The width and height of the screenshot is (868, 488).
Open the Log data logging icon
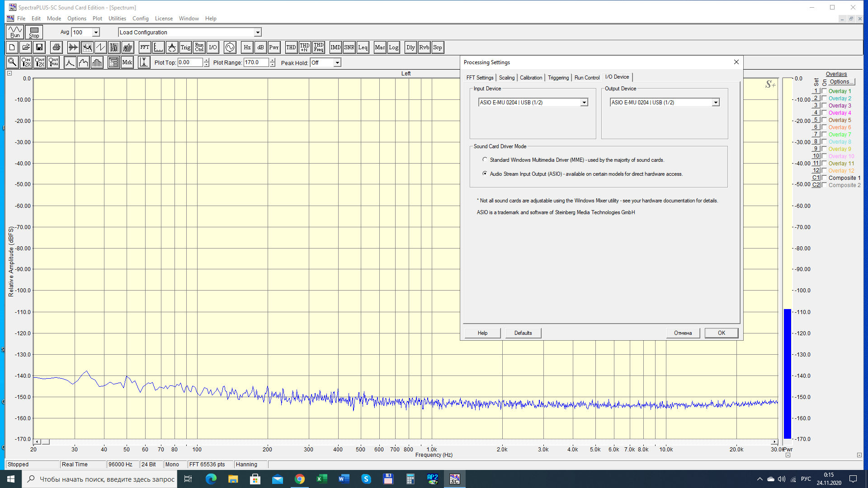tap(394, 47)
